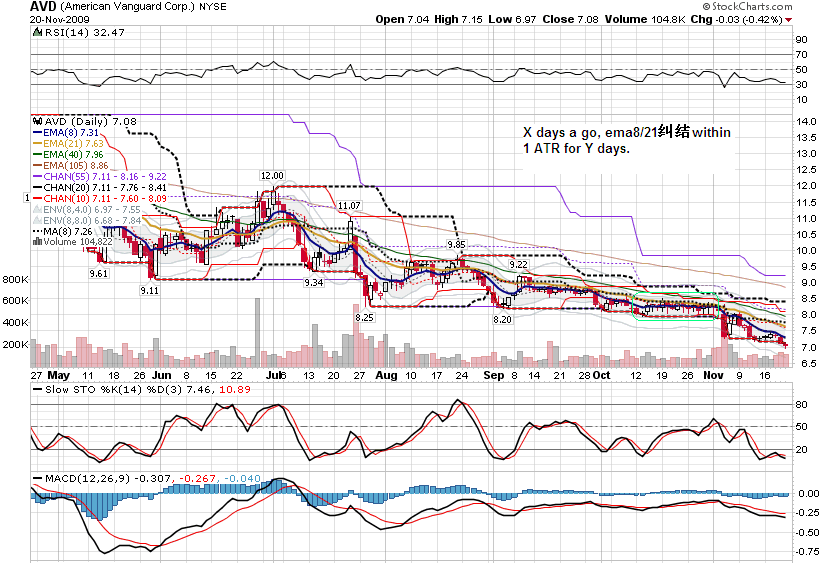Select the CHAN(20) 7.11 - 7.76 - 8.41 label
Screen dimensions: 820x563
coord(105,188)
